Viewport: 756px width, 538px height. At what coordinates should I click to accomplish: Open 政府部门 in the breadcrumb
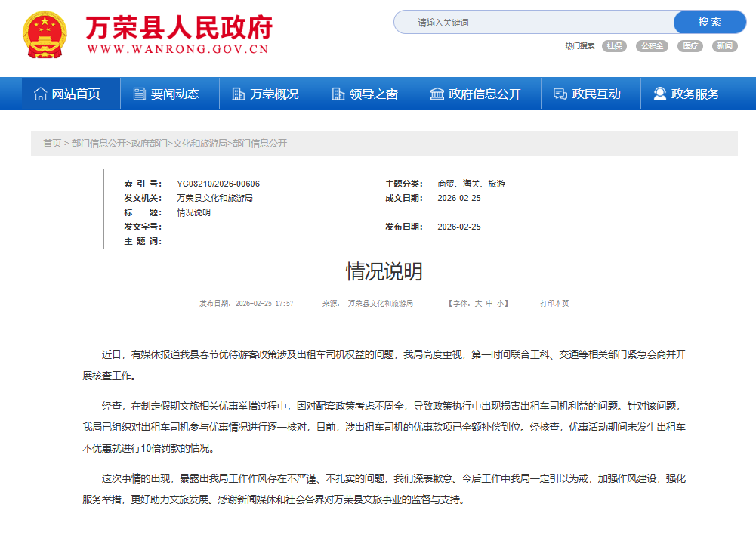pos(149,144)
